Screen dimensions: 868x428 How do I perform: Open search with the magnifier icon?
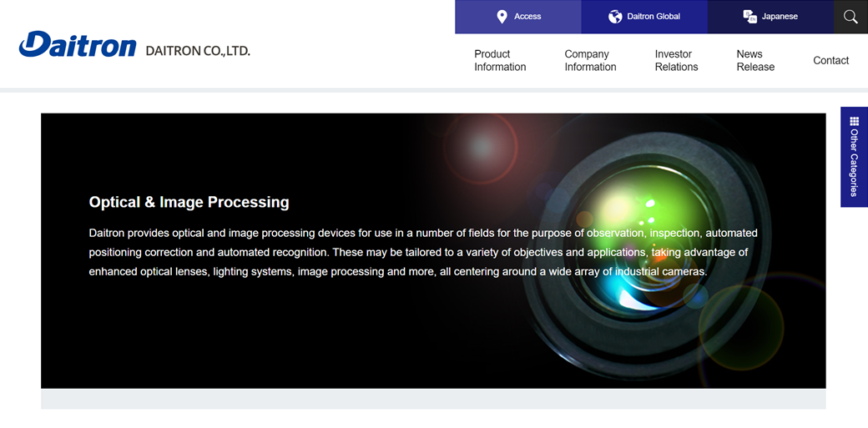(x=850, y=17)
